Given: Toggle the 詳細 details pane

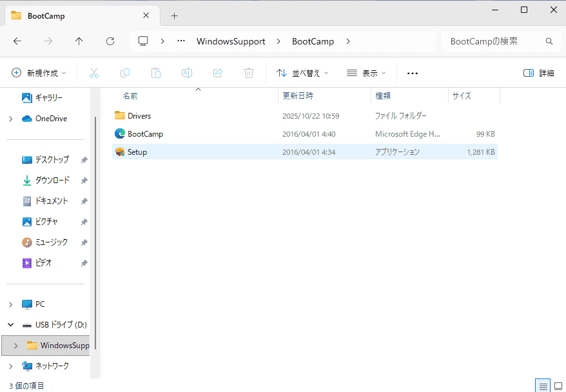Looking at the screenshot, I should pyautogui.click(x=538, y=73).
